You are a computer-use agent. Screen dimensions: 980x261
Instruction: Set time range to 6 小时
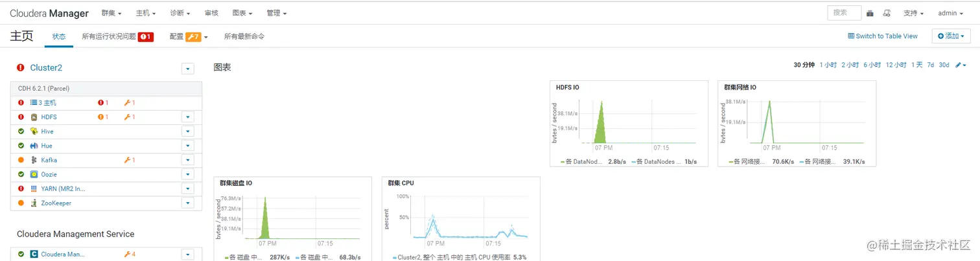click(872, 65)
